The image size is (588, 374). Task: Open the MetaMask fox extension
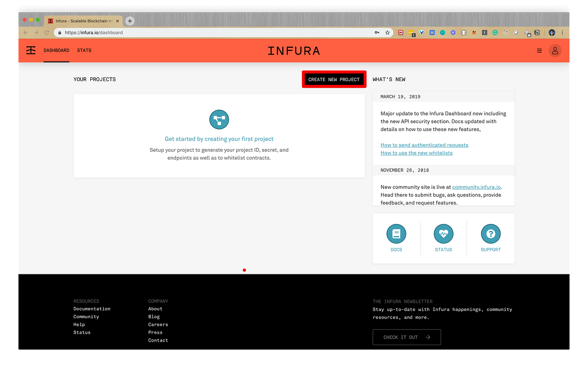[474, 32]
